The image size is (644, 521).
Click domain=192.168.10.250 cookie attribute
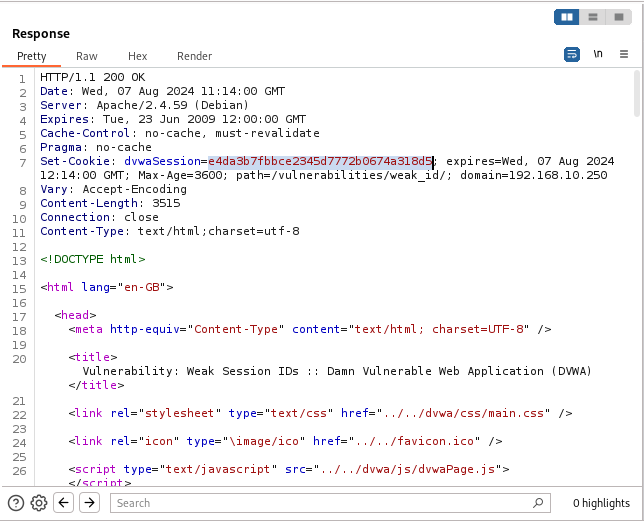[x=534, y=175]
